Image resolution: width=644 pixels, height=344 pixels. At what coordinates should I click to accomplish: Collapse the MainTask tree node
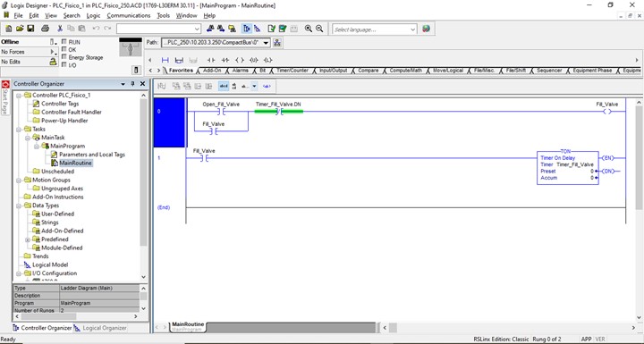[28, 138]
